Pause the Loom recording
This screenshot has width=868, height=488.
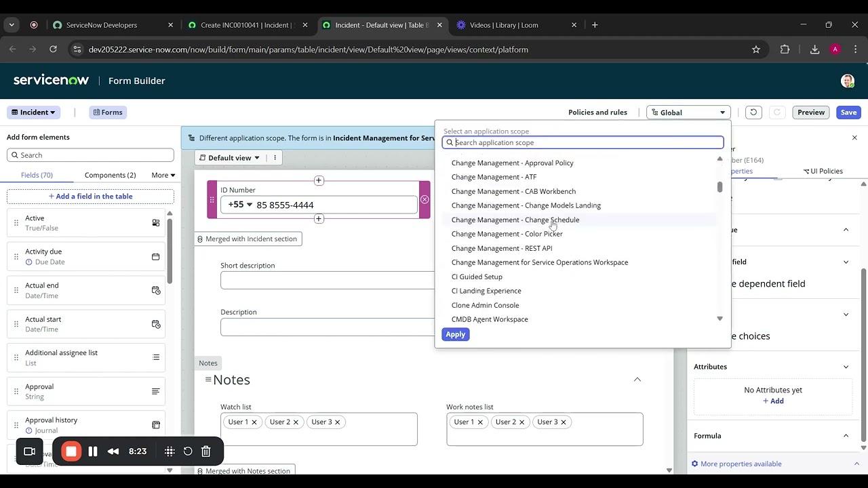pyautogui.click(x=93, y=451)
